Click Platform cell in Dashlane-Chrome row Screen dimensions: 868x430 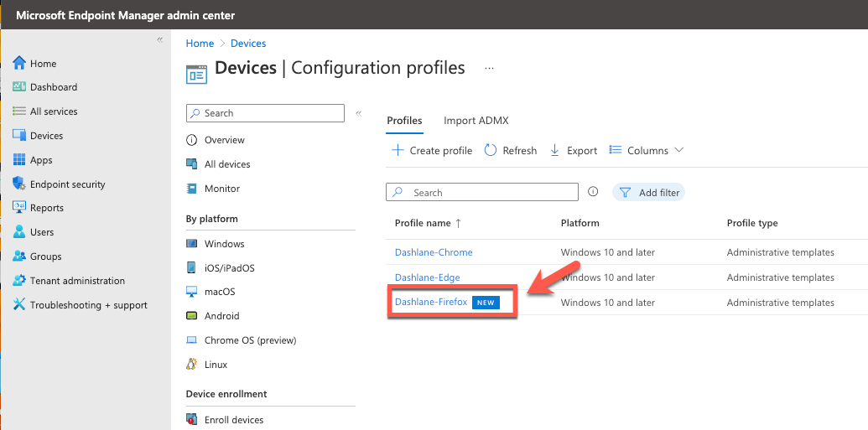point(608,252)
